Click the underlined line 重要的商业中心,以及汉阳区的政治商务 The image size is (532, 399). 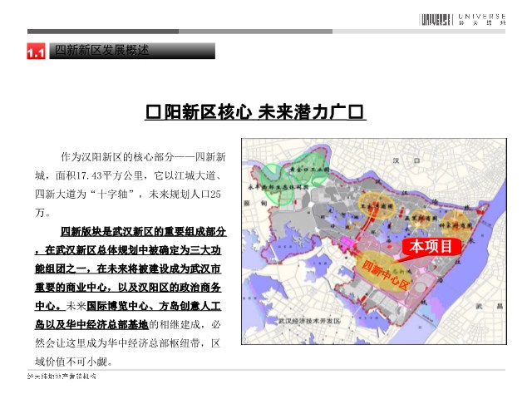click(128, 288)
